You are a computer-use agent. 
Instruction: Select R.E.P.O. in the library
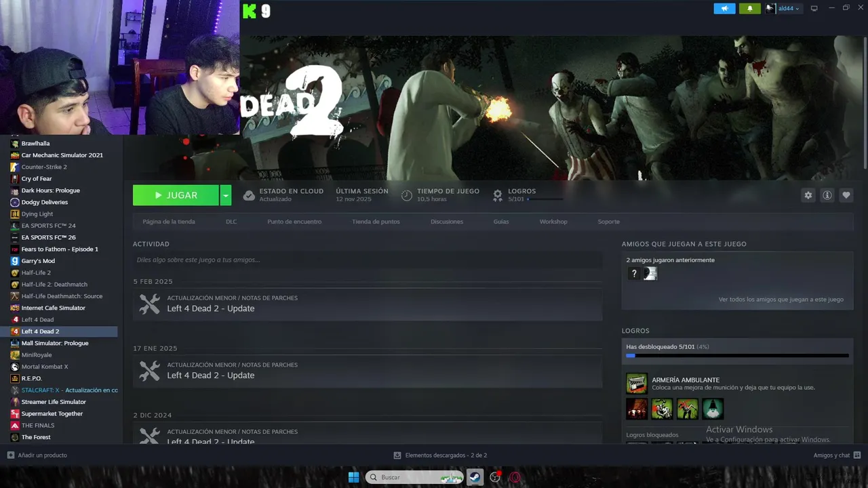31,378
